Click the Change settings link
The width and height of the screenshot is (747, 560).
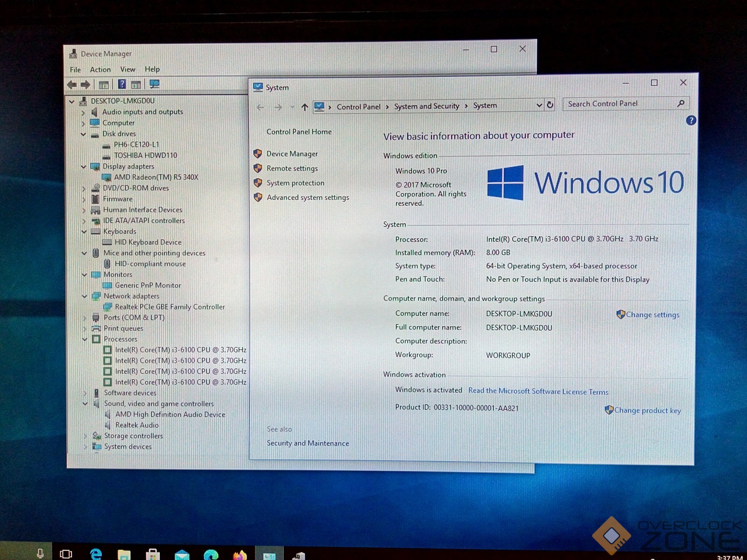tap(652, 315)
